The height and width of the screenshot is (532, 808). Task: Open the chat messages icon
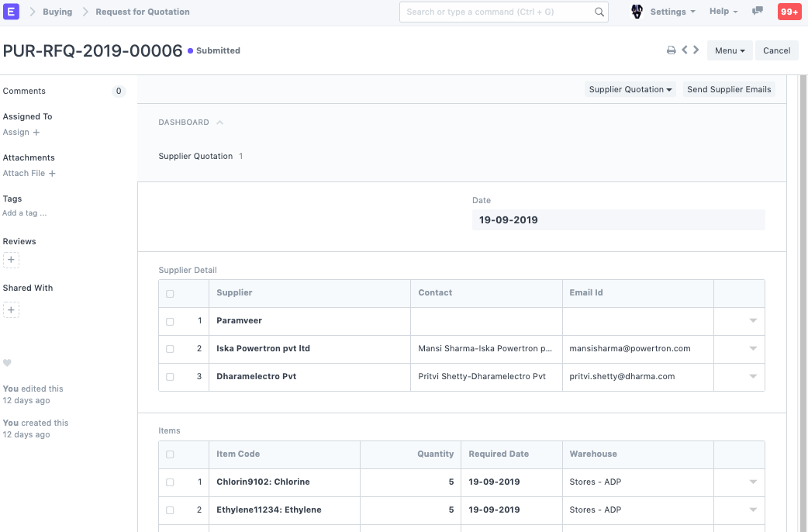pos(758,12)
